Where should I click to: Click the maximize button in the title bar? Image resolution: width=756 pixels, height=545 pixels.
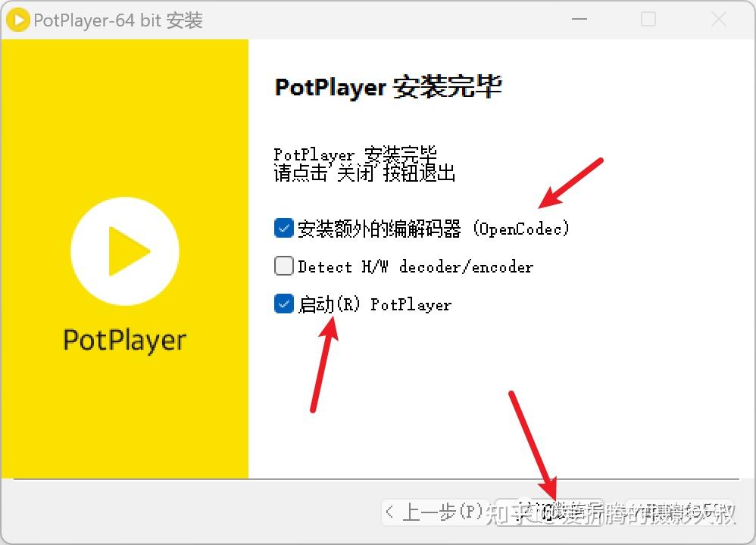pos(648,19)
